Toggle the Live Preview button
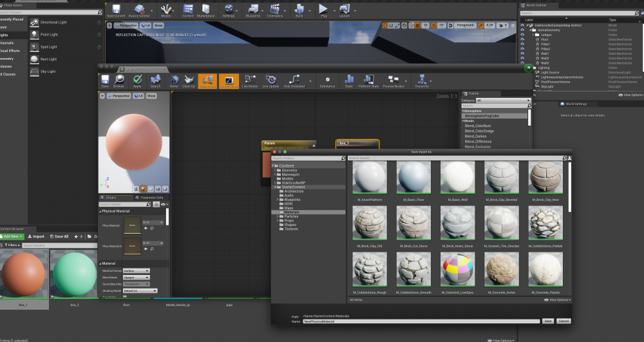Viewport: 644px width, 342px height. pyautogui.click(x=229, y=81)
